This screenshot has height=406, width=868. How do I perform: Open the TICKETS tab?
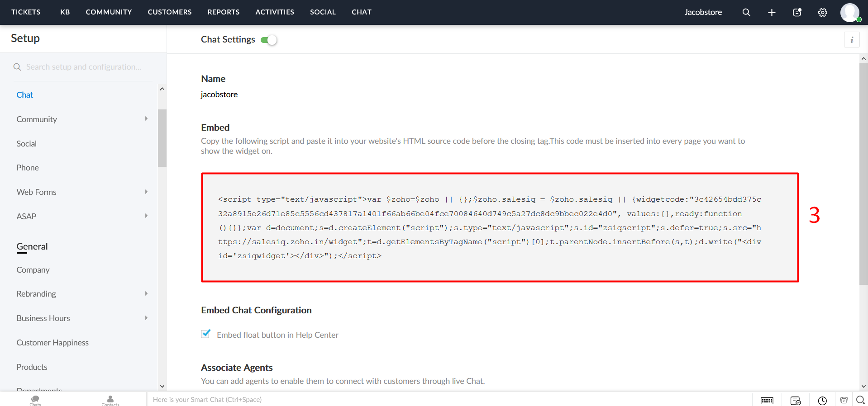(26, 12)
